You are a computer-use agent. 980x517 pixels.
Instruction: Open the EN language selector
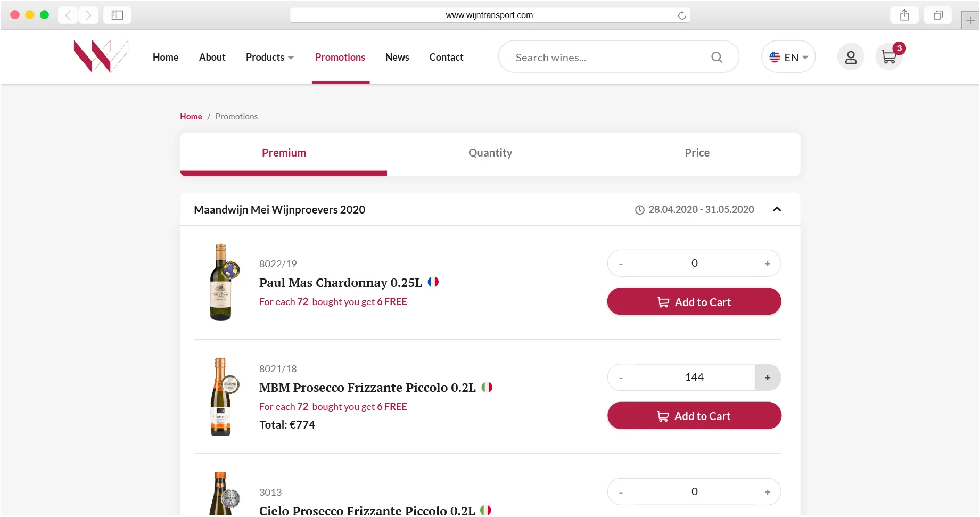(788, 57)
